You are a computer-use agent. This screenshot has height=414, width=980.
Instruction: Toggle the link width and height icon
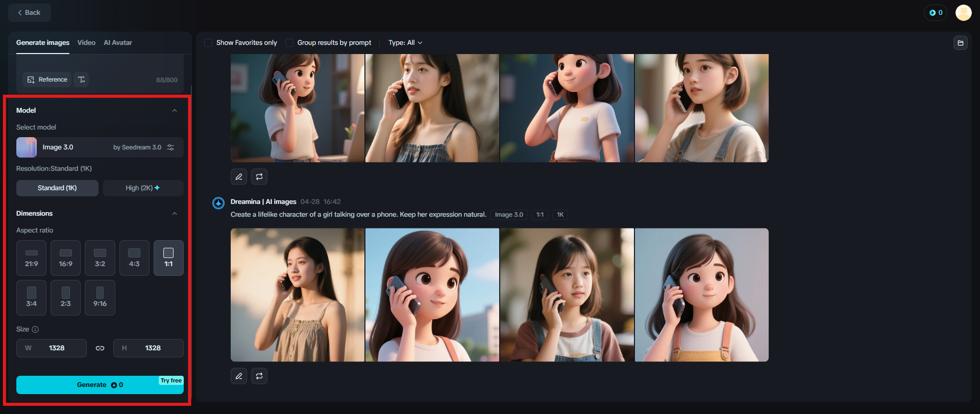[x=100, y=348]
